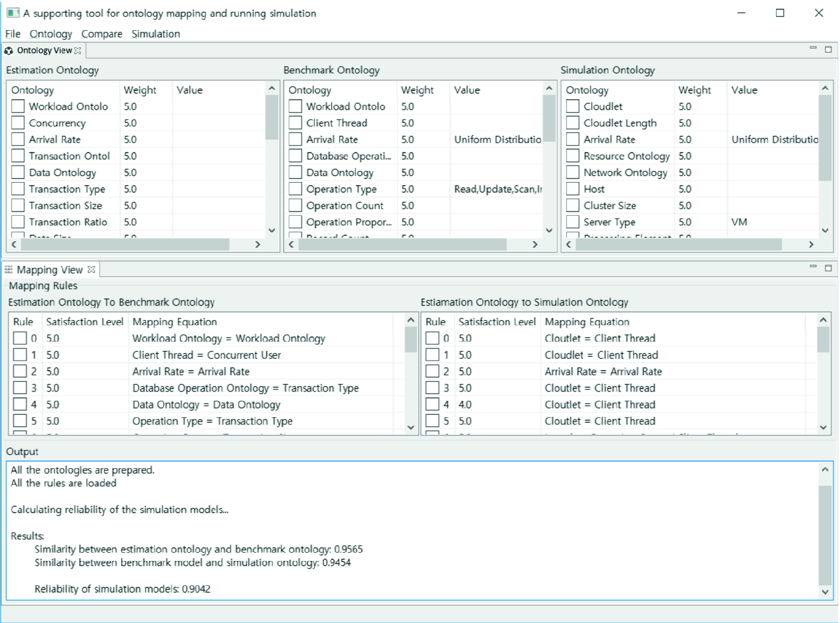The width and height of the screenshot is (840, 623).
Task: Select the Mapping View tab
Action: [x=50, y=270]
